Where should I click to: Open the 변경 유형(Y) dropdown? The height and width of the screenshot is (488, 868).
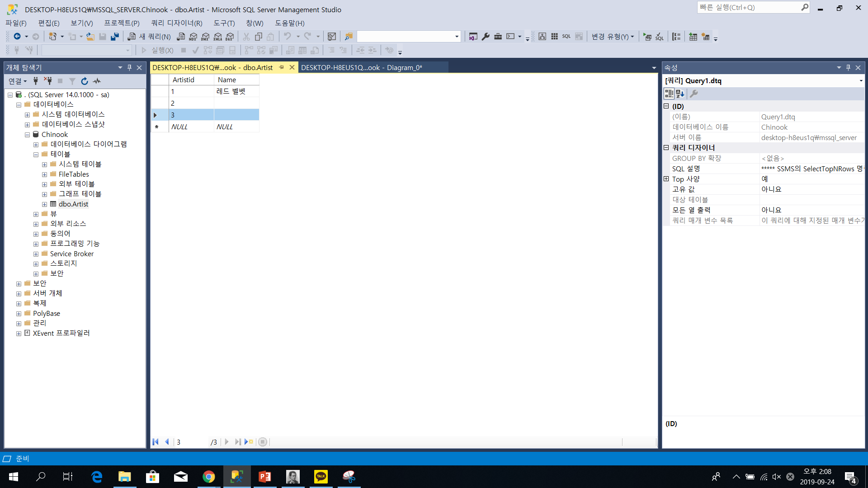[613, 37]
